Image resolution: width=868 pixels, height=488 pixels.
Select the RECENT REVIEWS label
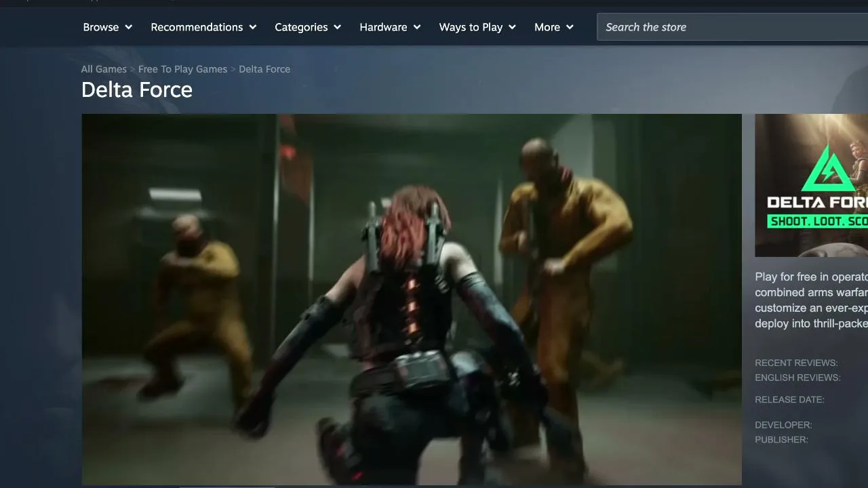(796, 363)
